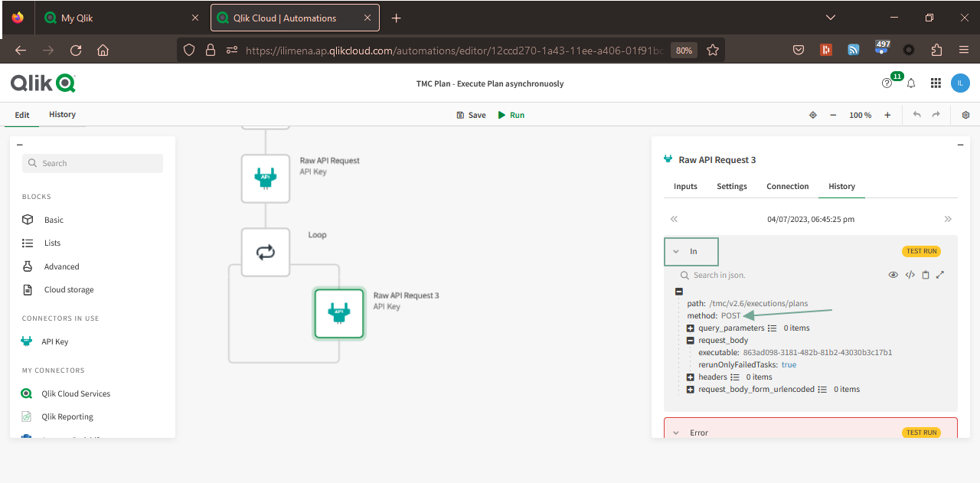Open the Connection tab
Screen dimensions: 980x483
point(787,186)
